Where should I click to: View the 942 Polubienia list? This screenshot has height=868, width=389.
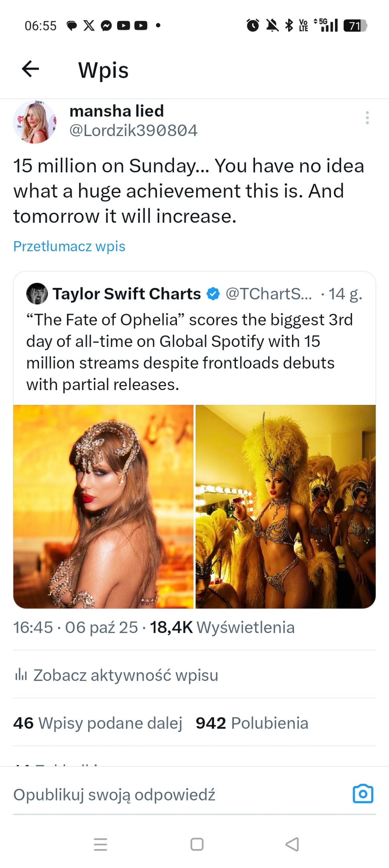(252, 723)
